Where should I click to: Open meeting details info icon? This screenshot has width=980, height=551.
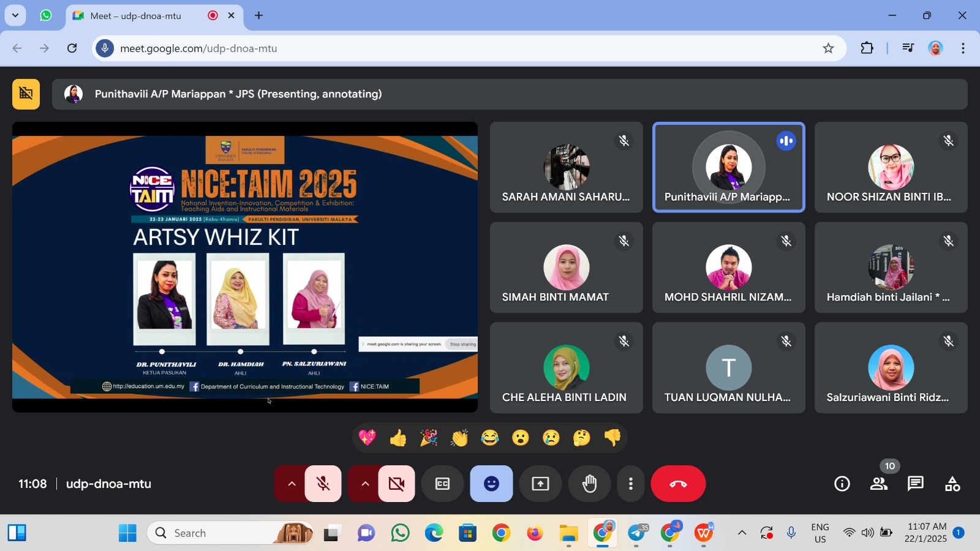pos(842,484)
